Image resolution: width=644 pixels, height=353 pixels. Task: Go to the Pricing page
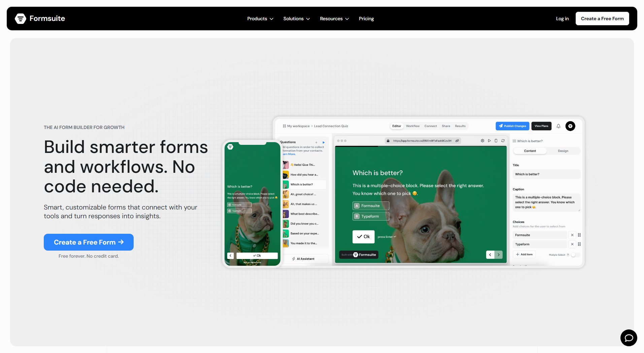[366, 19]
